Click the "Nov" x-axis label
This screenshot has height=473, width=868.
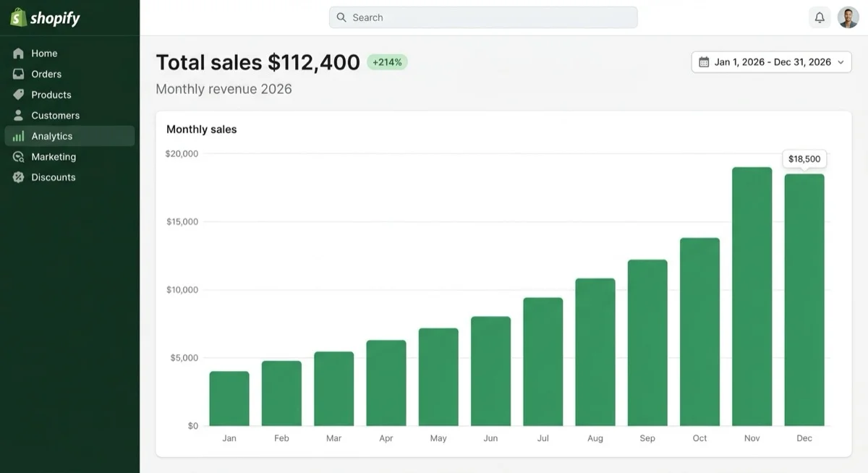[752, 438]
